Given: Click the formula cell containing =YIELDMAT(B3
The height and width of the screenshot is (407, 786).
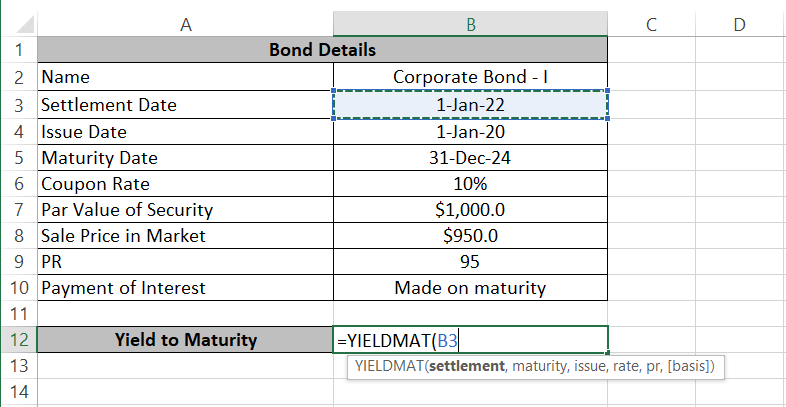Looking at the screenshot, I should pyautogui.click(x=470, y=340).
